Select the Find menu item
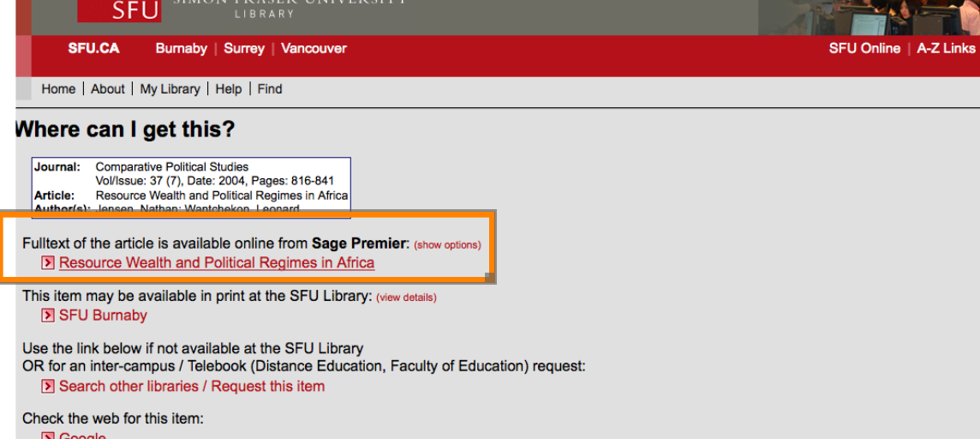The image size is (980, 439). (x=270, y=89)
